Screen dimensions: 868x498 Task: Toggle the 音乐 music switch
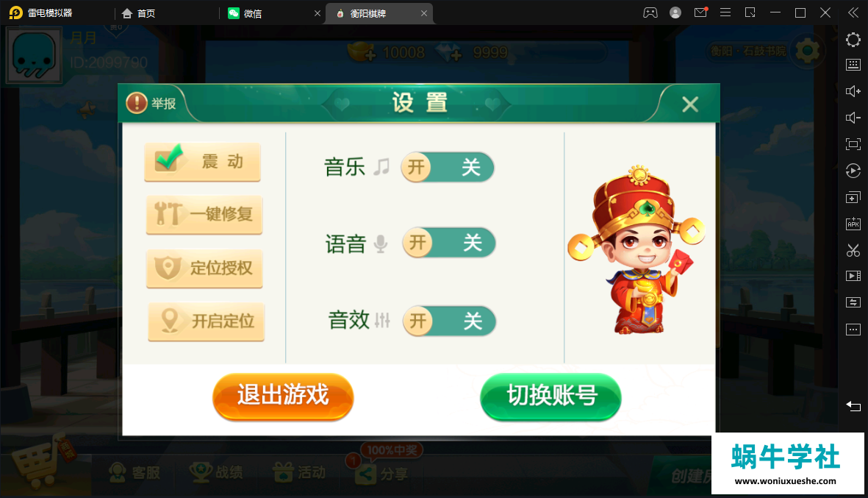click(x=448, y=167)
